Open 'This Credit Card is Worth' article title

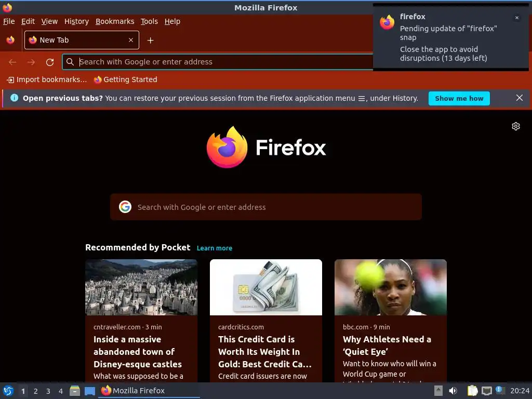coord(264,352)
